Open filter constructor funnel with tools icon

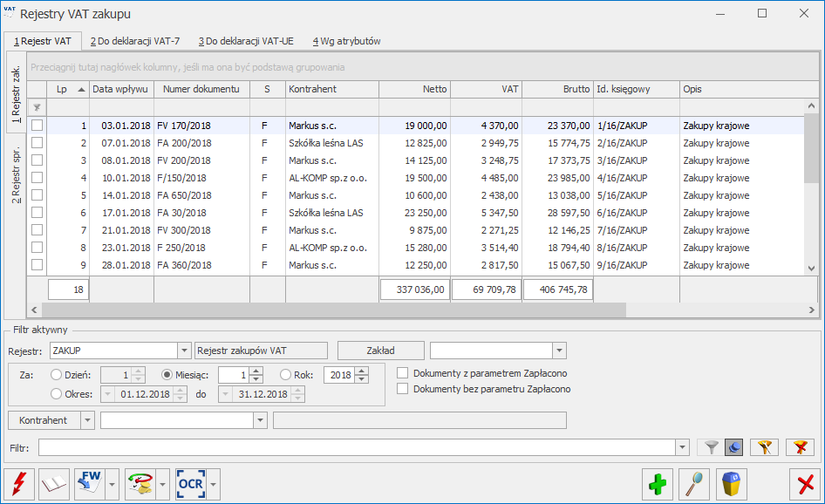pos(765,447)
